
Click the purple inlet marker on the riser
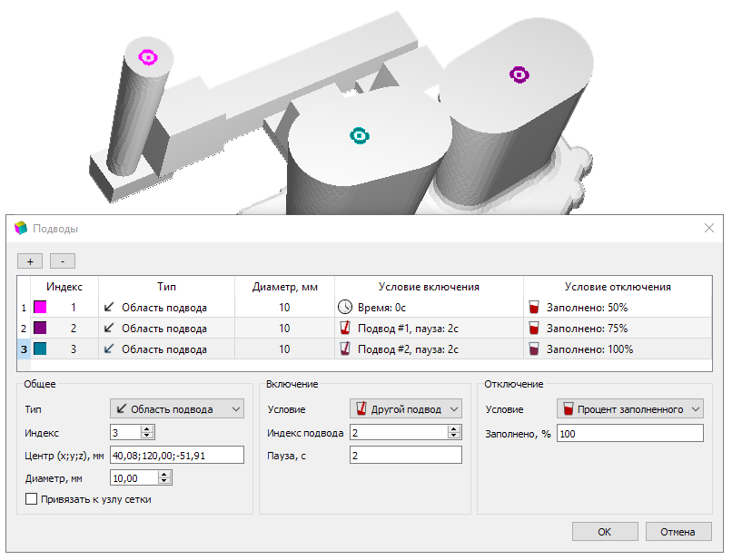519,74
